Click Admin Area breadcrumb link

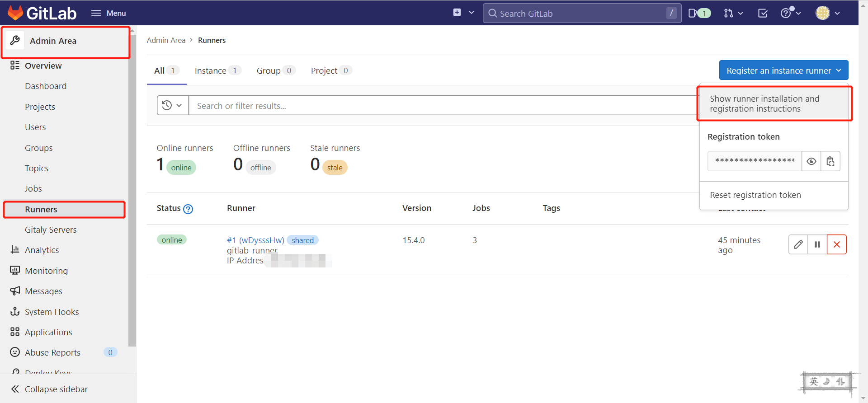pyautogui.click(x=166, y=40)
